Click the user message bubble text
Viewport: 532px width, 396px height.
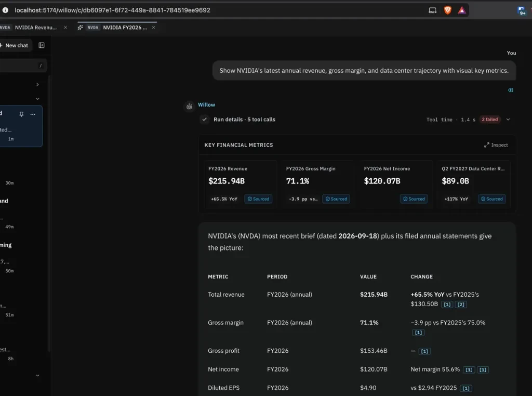click(x=364, y=71)
